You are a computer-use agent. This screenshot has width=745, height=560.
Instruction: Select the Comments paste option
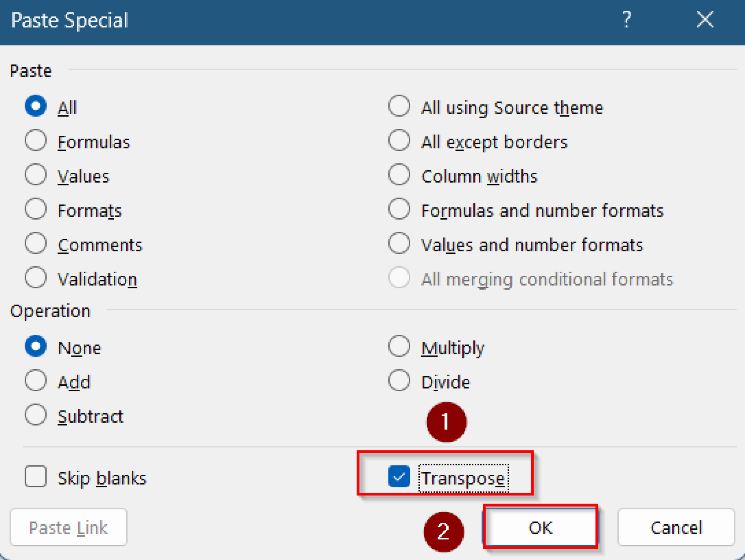[x=35, y=243]
